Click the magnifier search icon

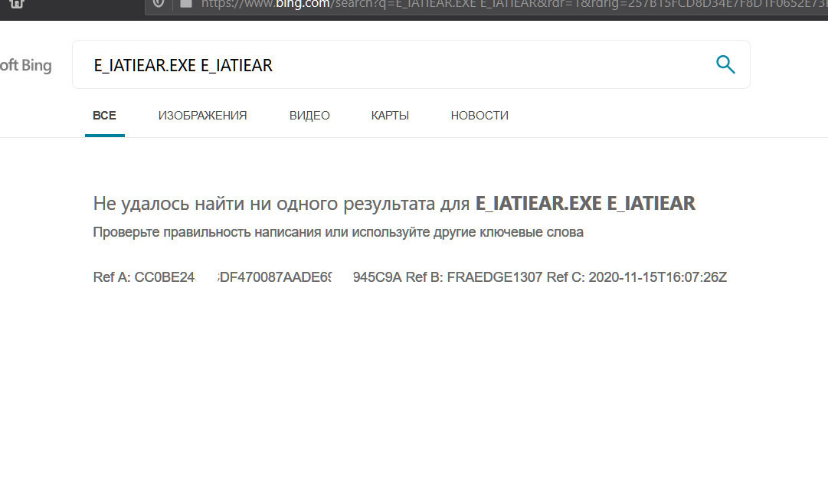coord(725,64)
